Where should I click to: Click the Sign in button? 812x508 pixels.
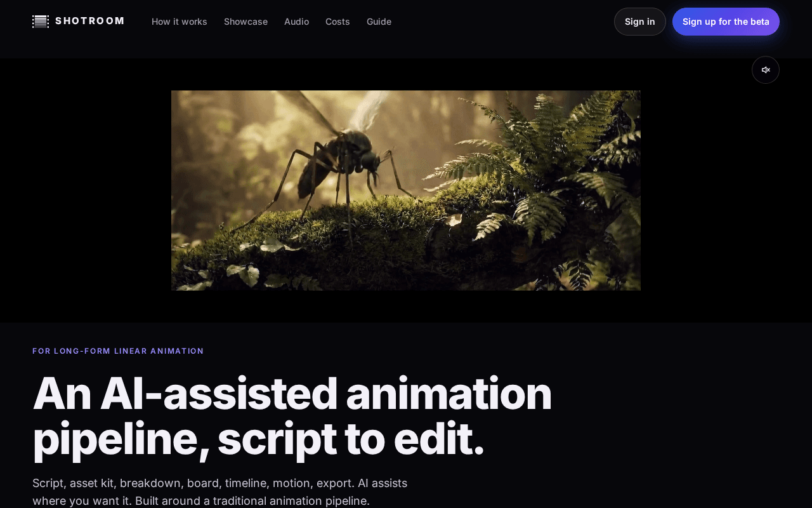click(x=639, y=22)
